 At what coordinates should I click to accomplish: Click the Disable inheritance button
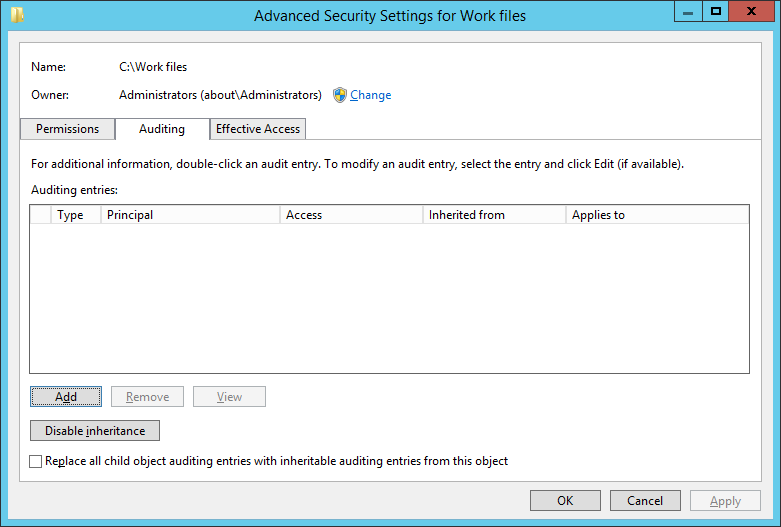tap(95, 430)
